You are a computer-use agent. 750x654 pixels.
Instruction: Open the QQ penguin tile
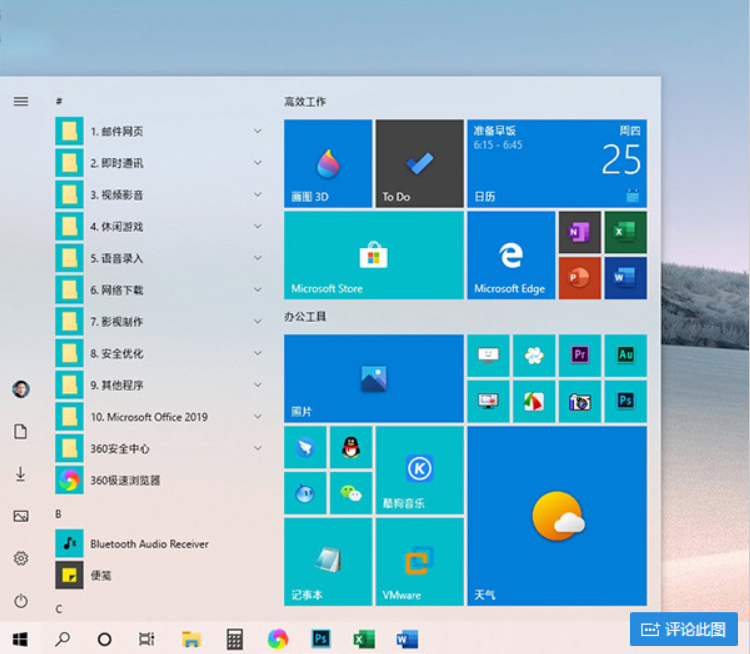tap(351, 447)
